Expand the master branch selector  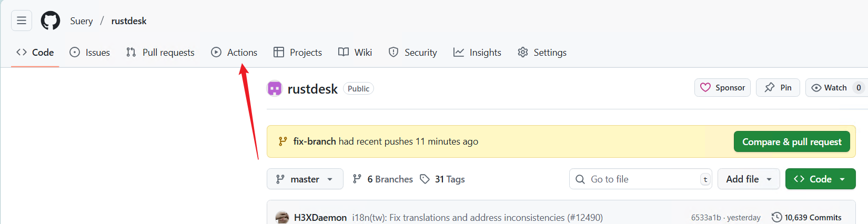tap(305, 179)
